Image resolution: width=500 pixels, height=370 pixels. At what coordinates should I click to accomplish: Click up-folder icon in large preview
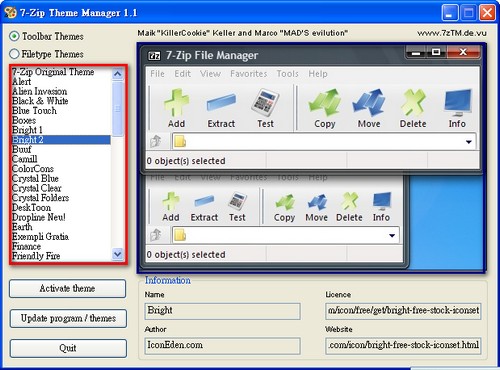click(x=155, y=141)
